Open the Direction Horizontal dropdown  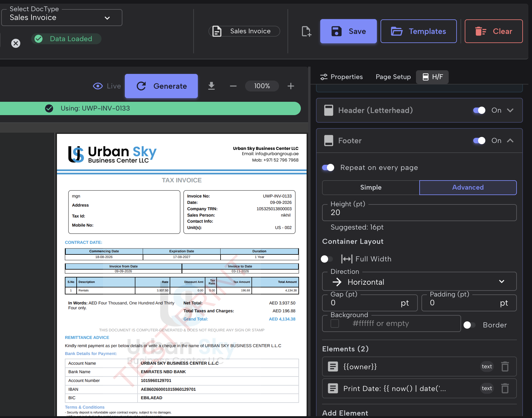pos(419,282)
